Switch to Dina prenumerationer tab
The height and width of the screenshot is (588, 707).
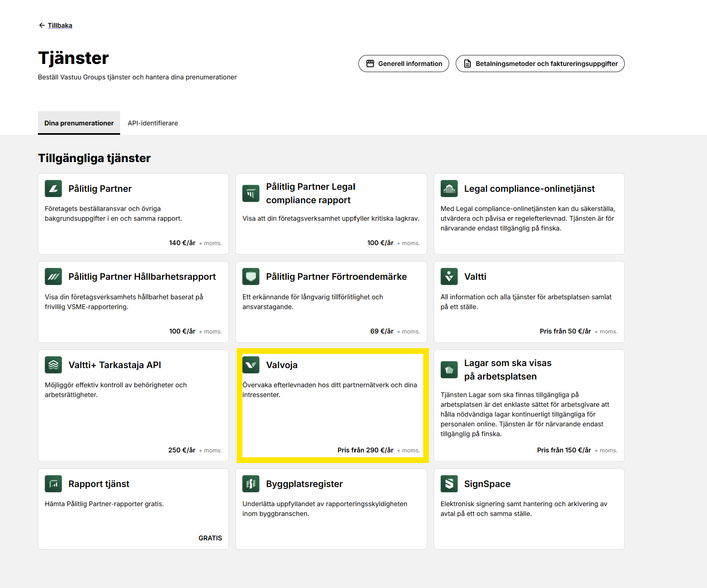pos(79,123)
